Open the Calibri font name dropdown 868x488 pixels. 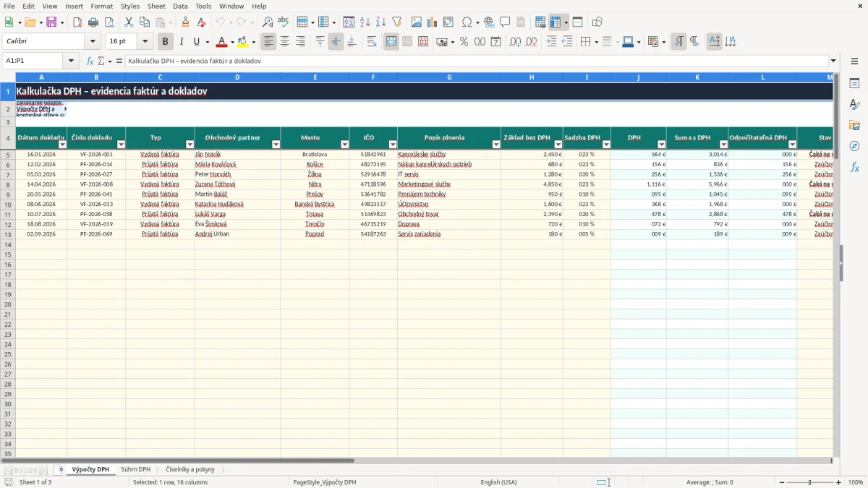pos(93,42)
